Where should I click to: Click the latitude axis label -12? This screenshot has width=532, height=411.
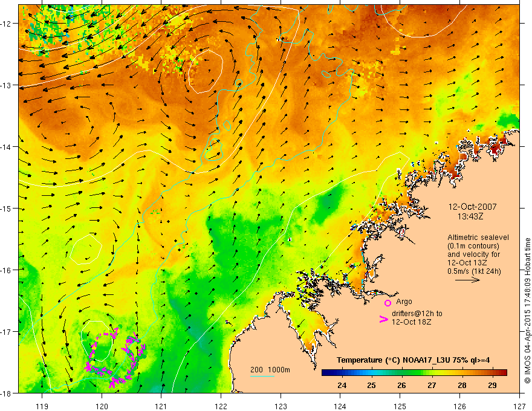6,24
